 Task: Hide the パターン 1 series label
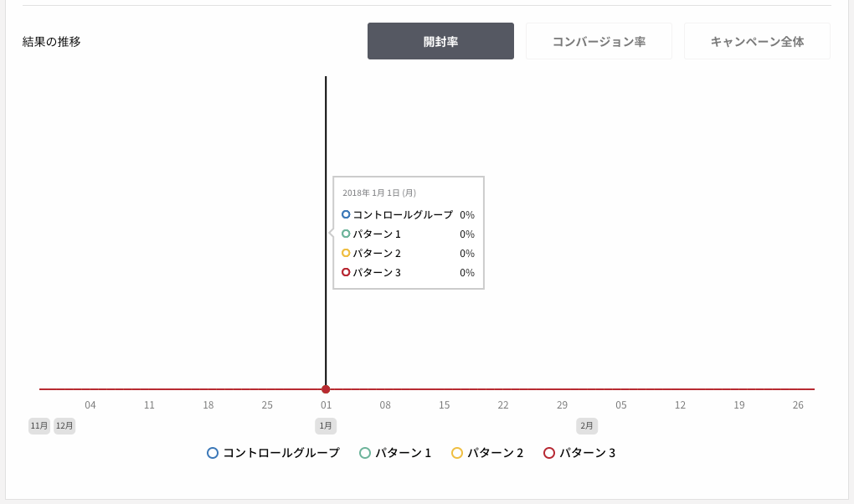[x=403, y=453]
